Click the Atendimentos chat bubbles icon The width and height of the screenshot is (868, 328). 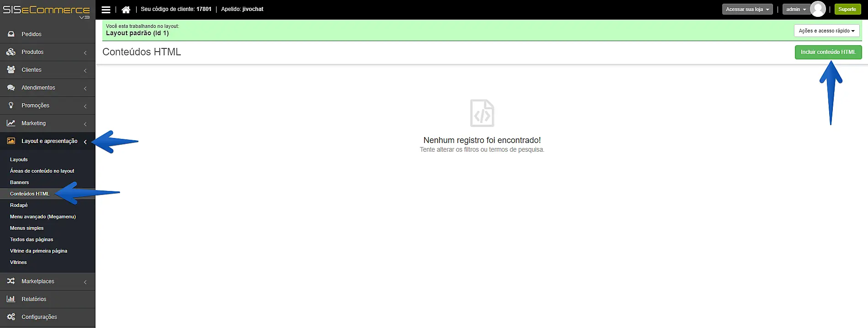(11, 88)
